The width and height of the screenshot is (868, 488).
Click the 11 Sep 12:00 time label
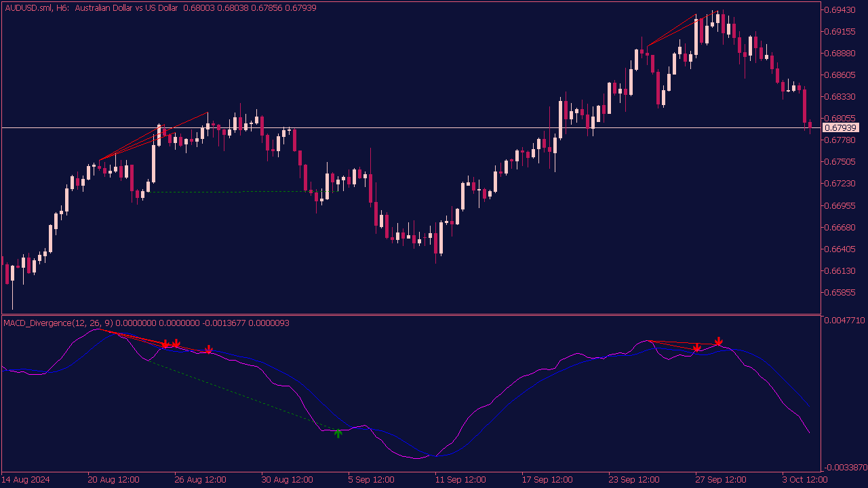[461, 479]
